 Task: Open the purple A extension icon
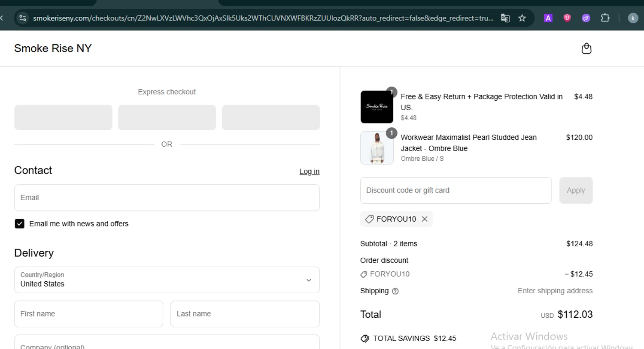coord(548,18)
